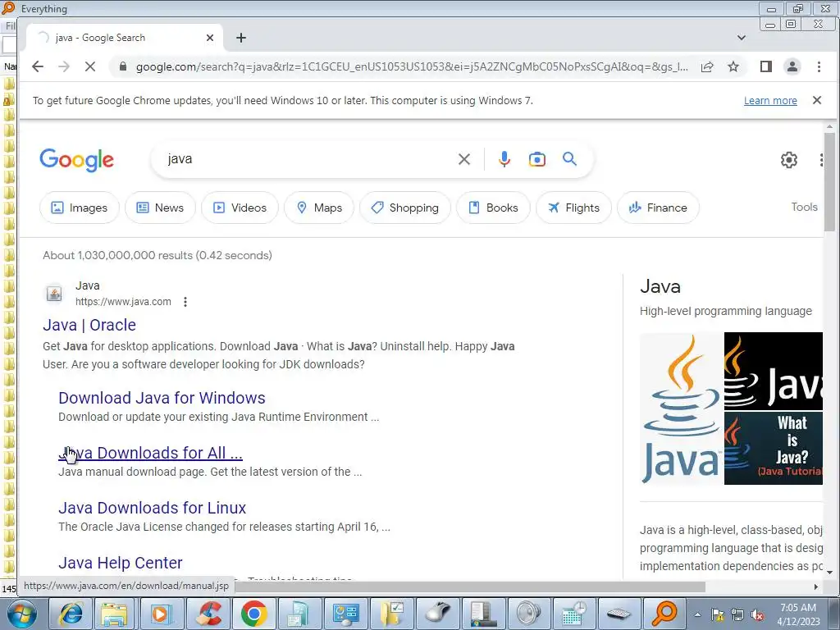This screenshot has height=630, width=840.
Task: Switch to Flights results
Action: coord(573,208)
